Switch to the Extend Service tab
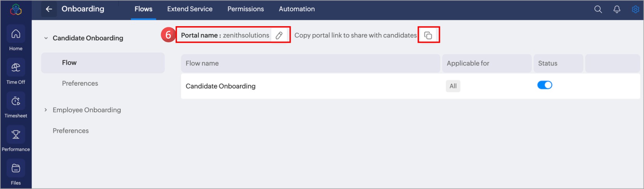644x189 pixels. point(190,9)
